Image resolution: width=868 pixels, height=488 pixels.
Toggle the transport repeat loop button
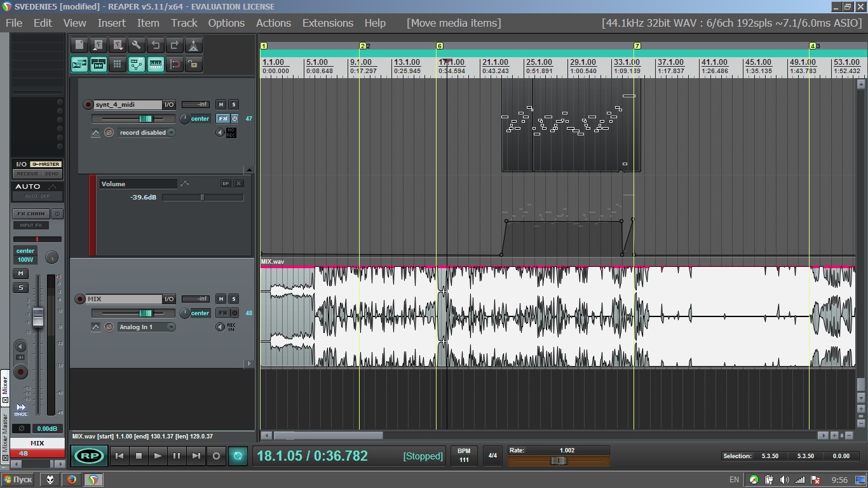(238, 456)
